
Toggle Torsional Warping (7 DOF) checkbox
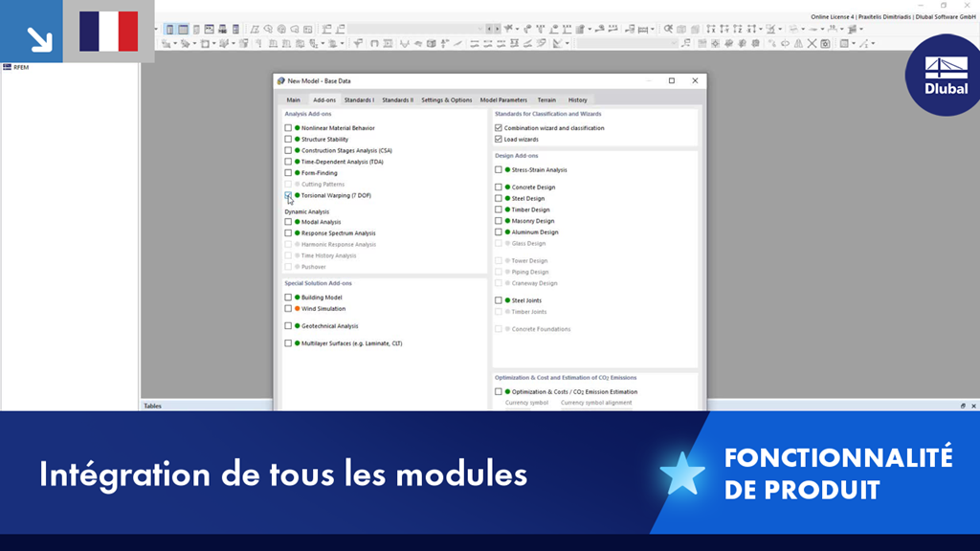288,195
